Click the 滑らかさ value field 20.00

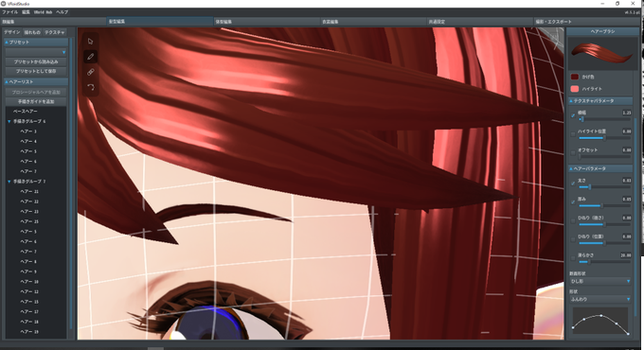(x=625, y=255)
